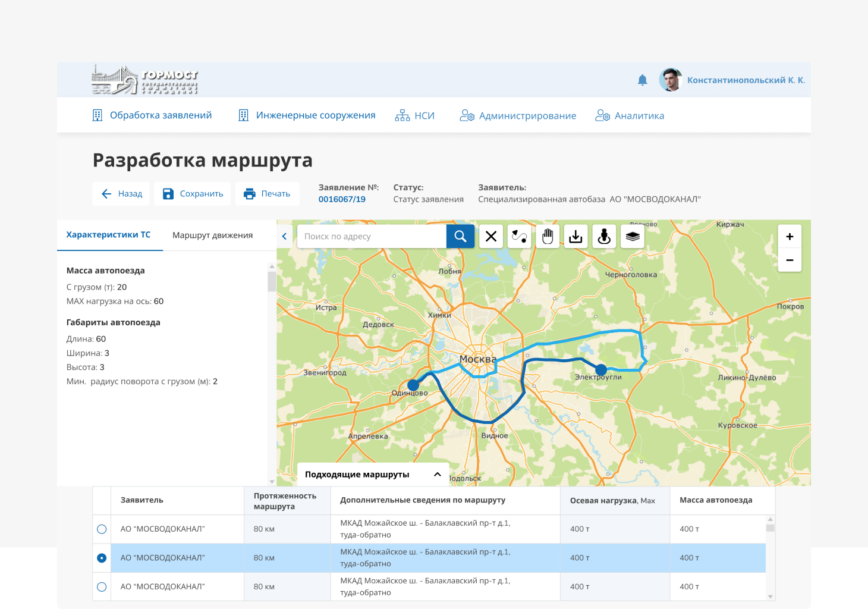Select the highlighted second route radio button
868x609 pixels.
pyautogui.click(x=102, y=558)
